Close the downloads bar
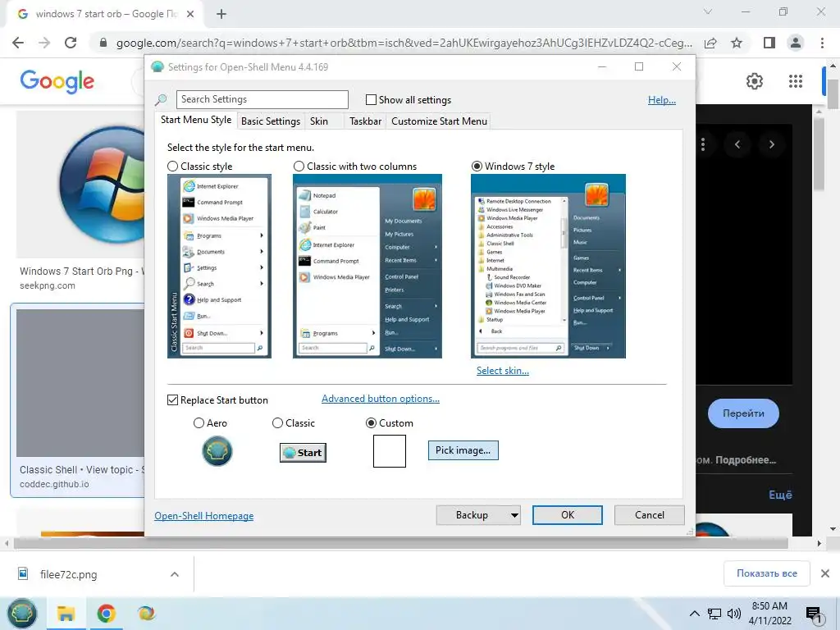 (825, 573)
